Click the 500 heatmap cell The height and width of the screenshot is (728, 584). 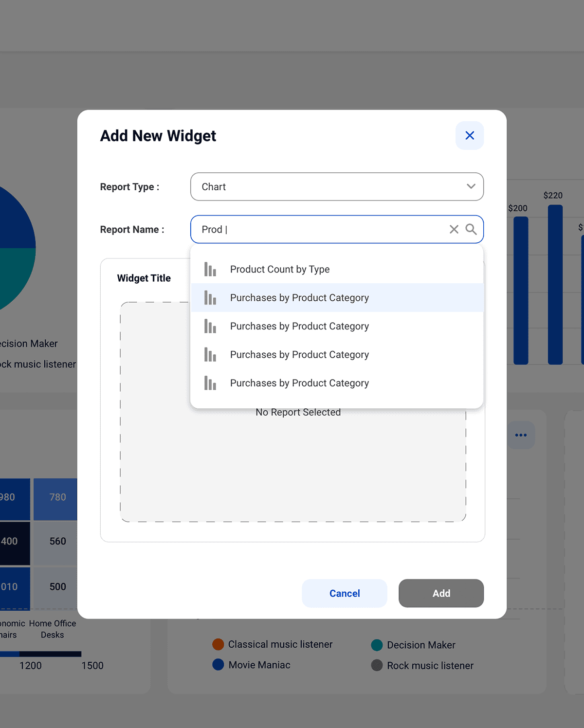(55, 588)
